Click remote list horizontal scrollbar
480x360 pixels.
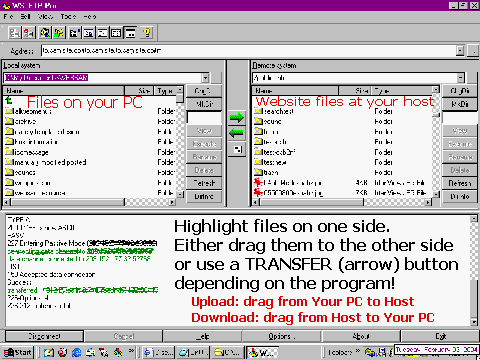(342, 202)
